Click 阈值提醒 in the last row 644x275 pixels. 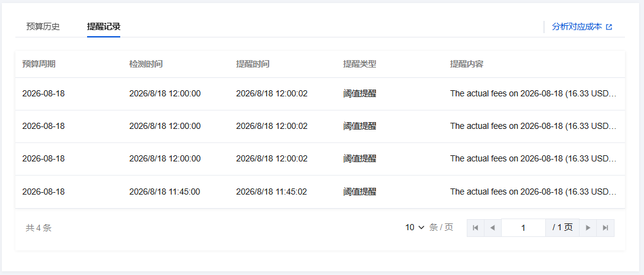360,192
